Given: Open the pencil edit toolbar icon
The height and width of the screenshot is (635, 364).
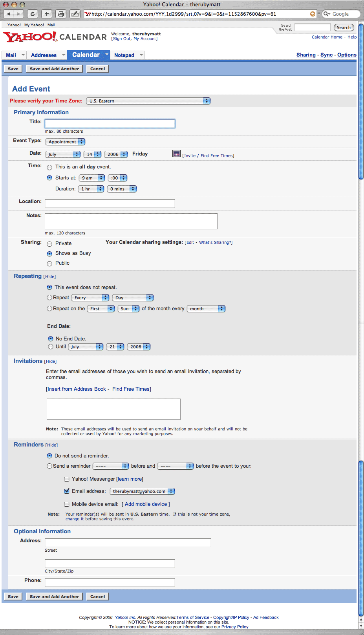Looking at the screenshot, I should 75,14.
